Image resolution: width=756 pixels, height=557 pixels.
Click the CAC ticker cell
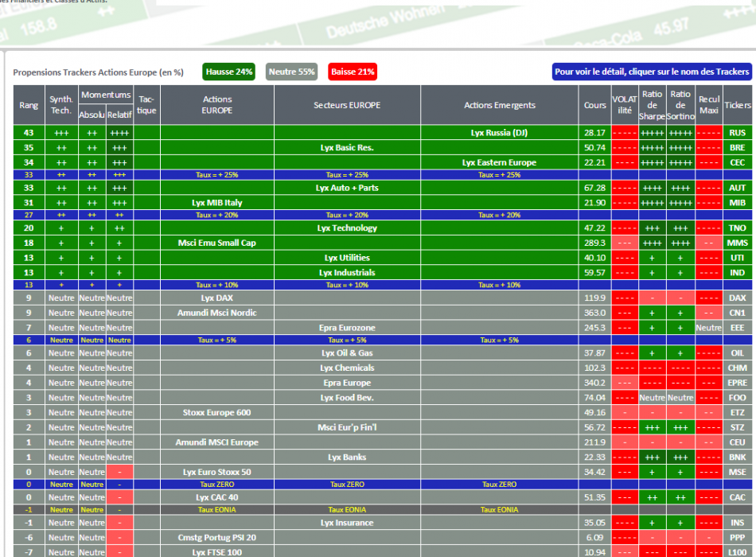click(738, 497)
